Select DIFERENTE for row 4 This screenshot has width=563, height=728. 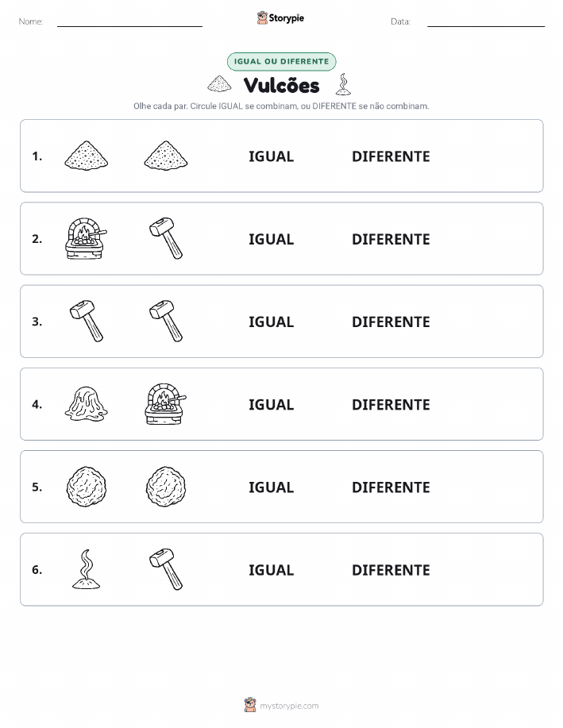pyautogui.click(x=391, y=404)
